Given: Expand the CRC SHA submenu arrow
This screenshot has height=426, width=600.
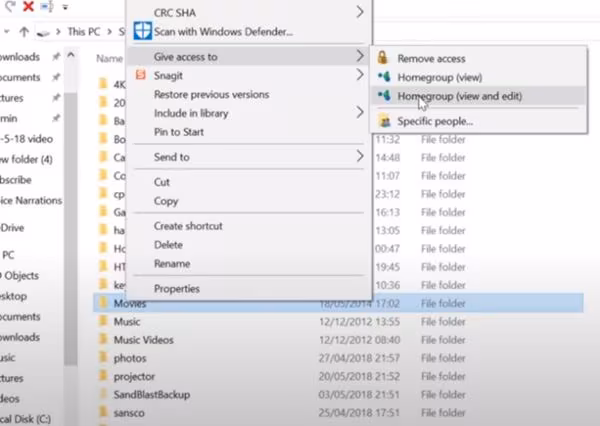Looking at the screenshot, I should [x=360, y=13].
